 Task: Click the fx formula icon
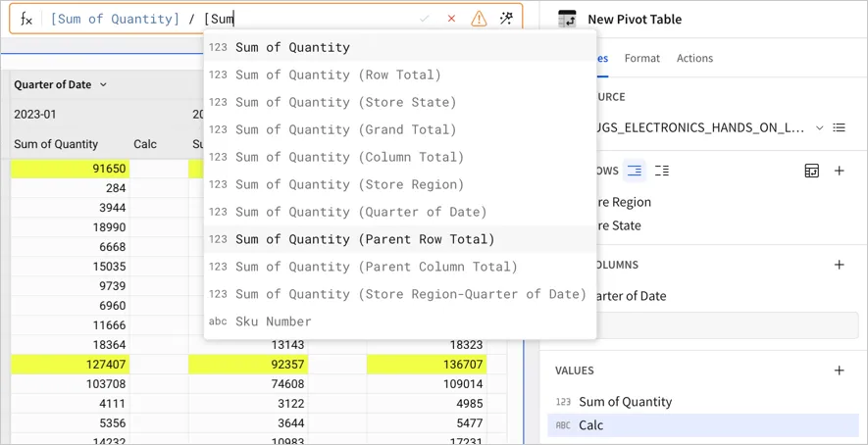pos(26,19)
